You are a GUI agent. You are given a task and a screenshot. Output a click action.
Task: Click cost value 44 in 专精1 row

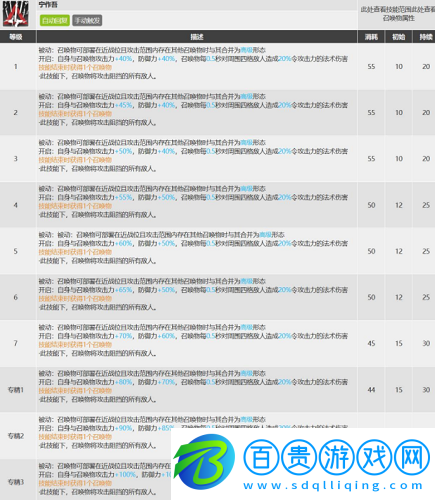371,389
